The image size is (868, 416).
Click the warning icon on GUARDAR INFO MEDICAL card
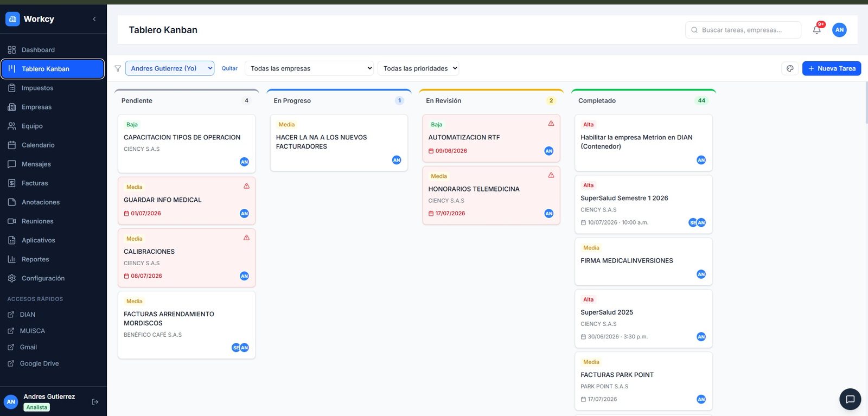tap(247, 186)
